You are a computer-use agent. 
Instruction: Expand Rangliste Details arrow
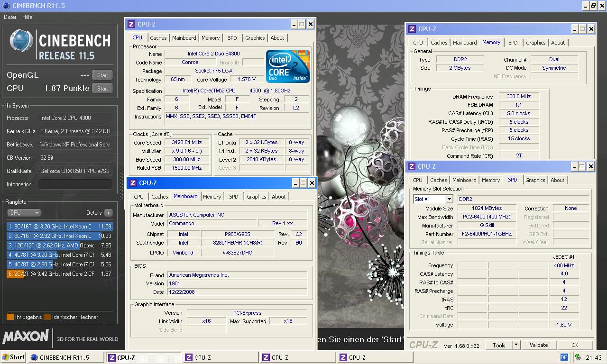108,213
